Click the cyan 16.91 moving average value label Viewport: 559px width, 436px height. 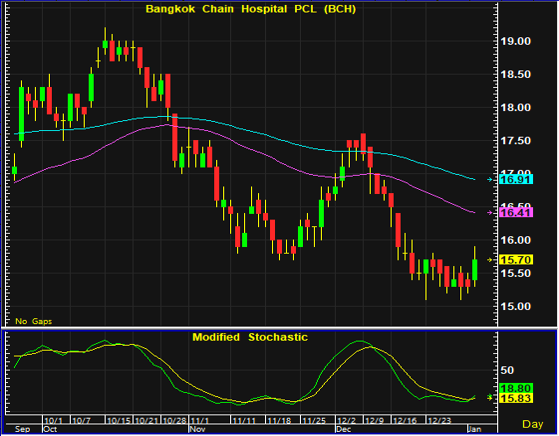(x=516, y=179)
